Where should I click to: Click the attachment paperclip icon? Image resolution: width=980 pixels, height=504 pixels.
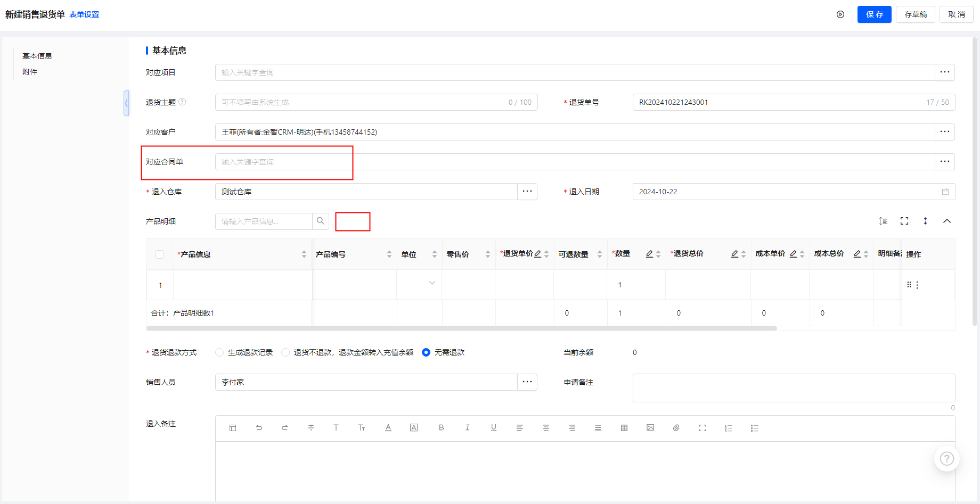tap(676, 427)
